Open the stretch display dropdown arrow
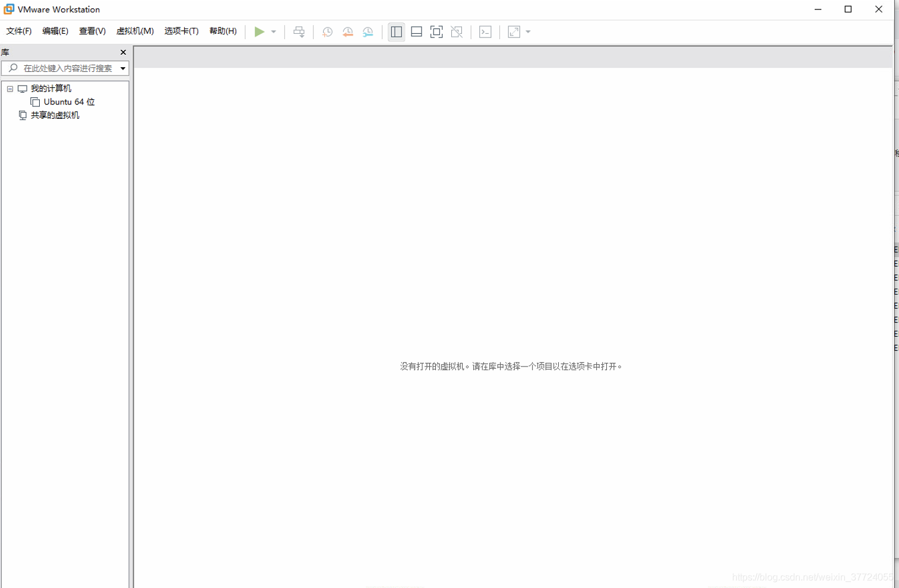This screenshot has width=899, height=588. pyautogui.click(x=528, y=32)
